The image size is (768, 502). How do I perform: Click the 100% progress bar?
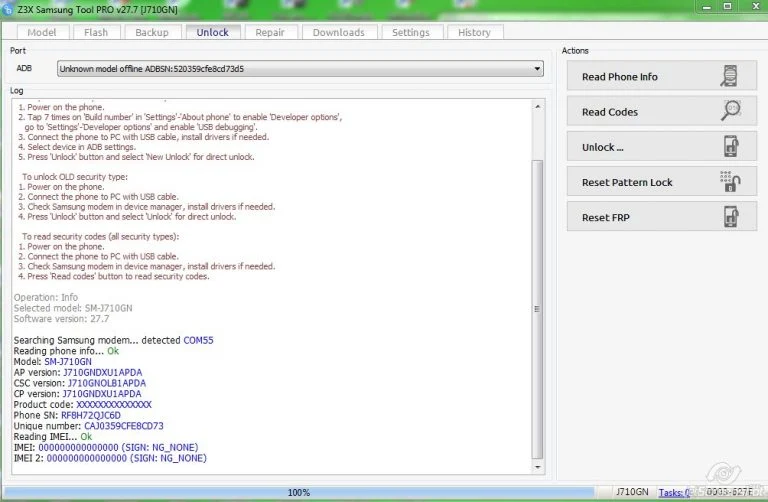(x=298, y=493)
